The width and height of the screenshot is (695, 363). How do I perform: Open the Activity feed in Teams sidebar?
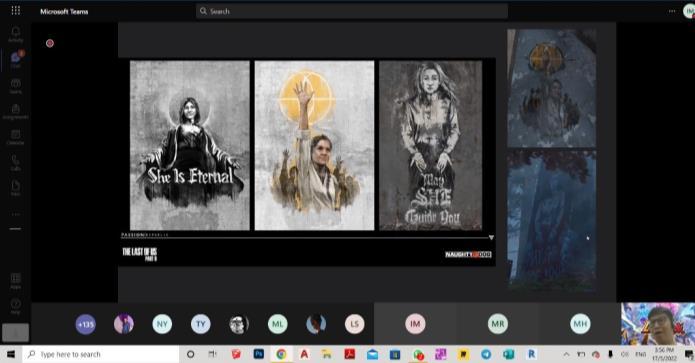(16, 34)
